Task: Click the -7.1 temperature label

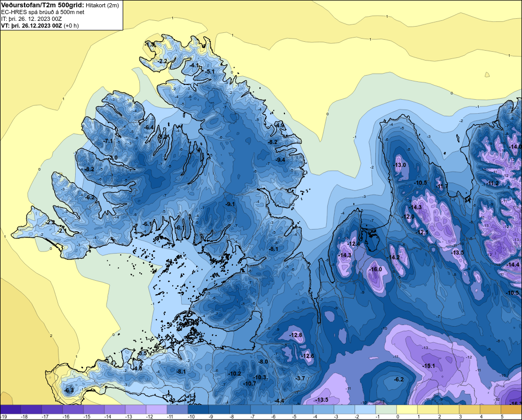Action: pyautogui.click(x=108, y=141)
